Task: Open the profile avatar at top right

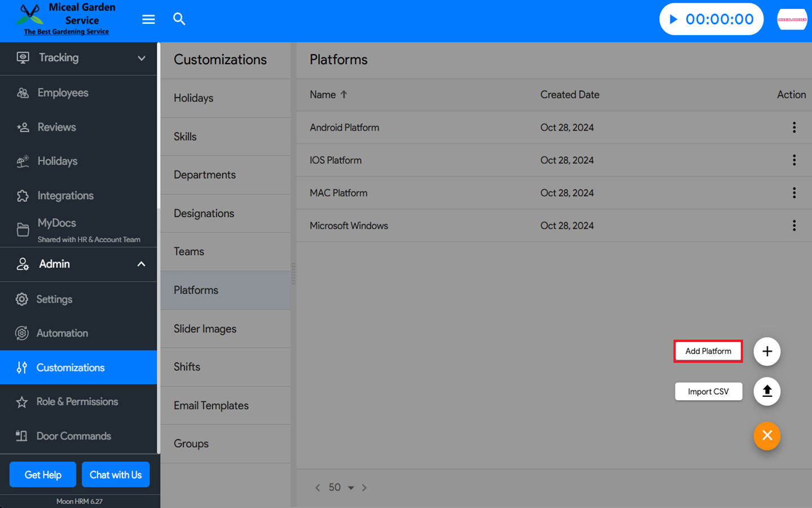Action: click(792, 19)
